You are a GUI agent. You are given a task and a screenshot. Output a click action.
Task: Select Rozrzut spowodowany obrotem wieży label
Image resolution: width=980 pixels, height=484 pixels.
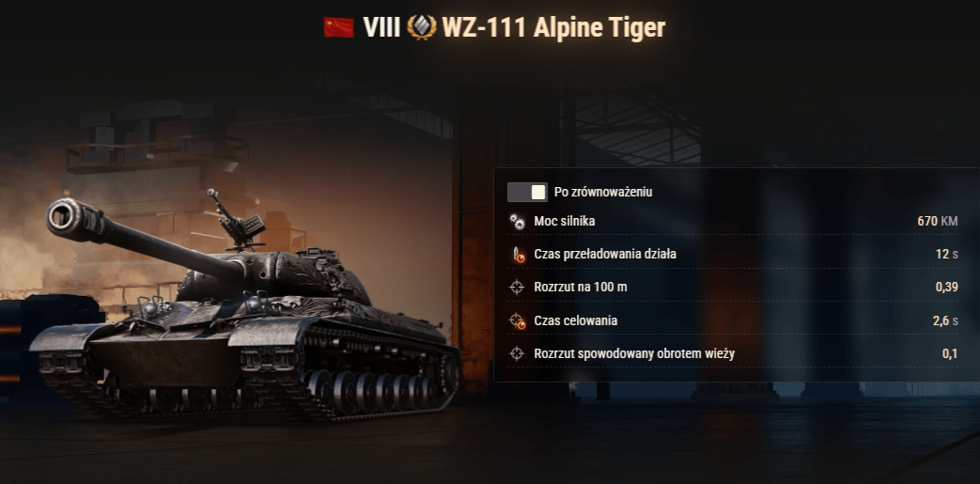click(x=634, y=354)
